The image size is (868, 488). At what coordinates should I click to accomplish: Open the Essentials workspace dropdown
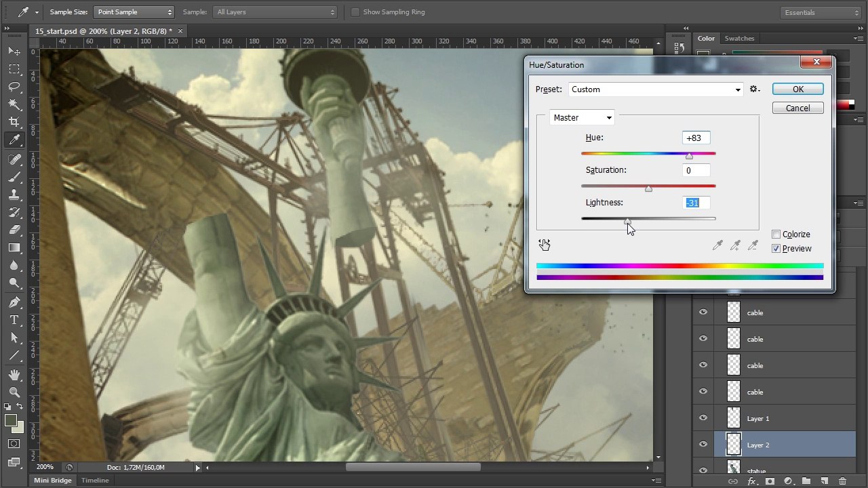819,12
